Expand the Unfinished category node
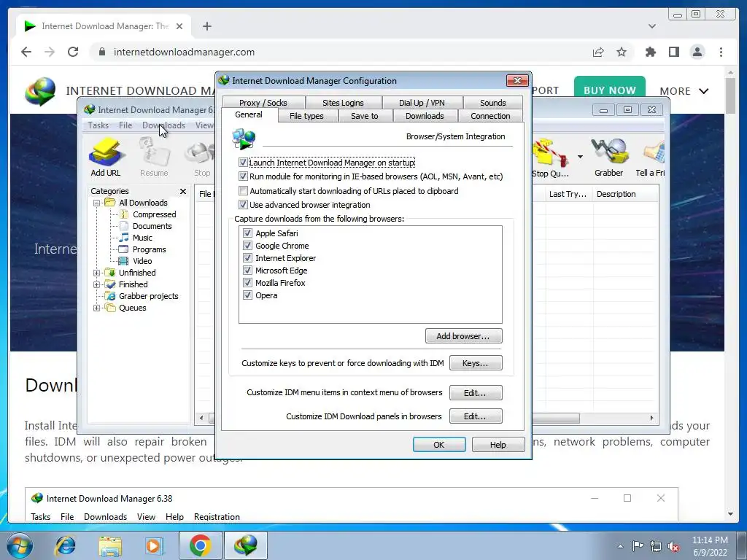This screenshot has height=560, width=747. 96,273
